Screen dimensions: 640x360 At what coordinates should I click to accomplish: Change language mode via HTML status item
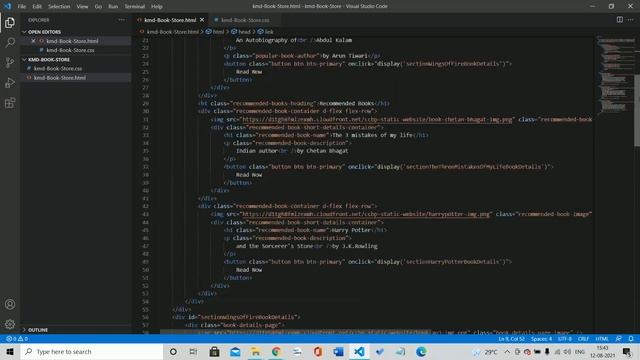coord(602,339)
